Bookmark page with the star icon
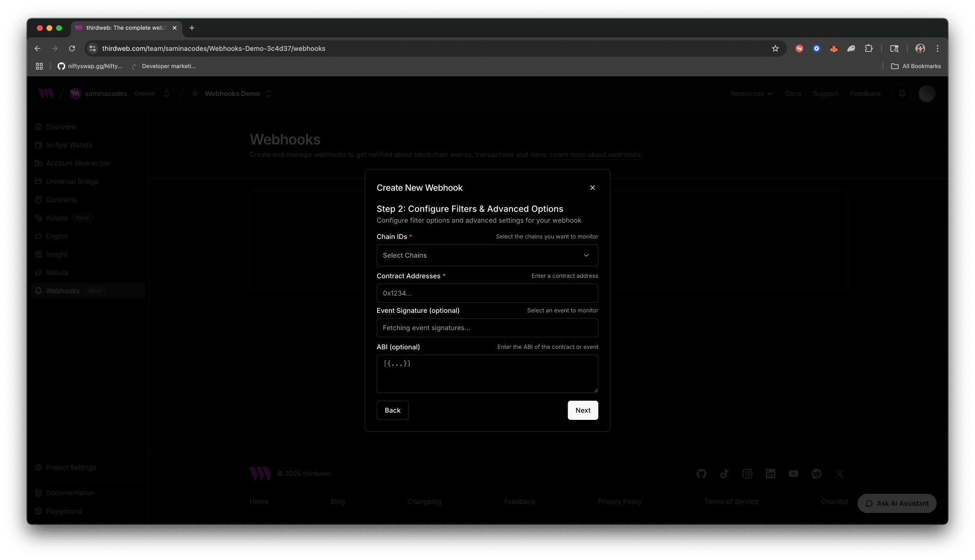Image resolution: width=975 pixels, height=560 pixels. [x=775, y=48]
